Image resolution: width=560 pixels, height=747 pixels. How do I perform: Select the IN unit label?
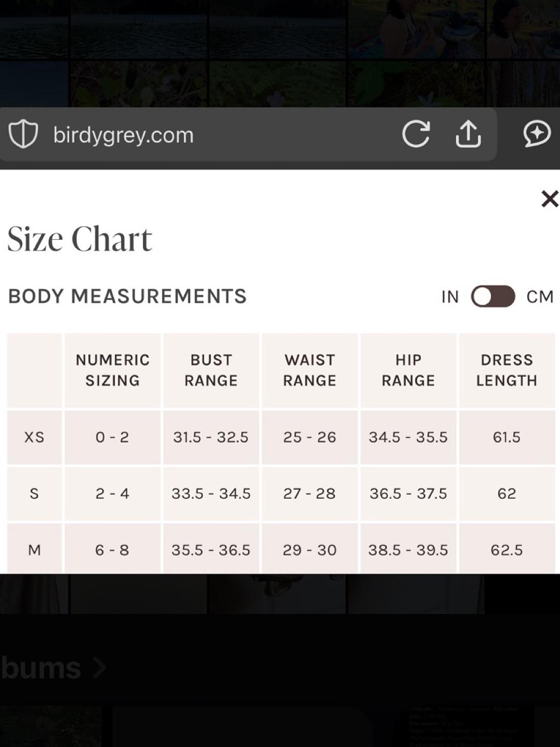[x=450, y=297]
